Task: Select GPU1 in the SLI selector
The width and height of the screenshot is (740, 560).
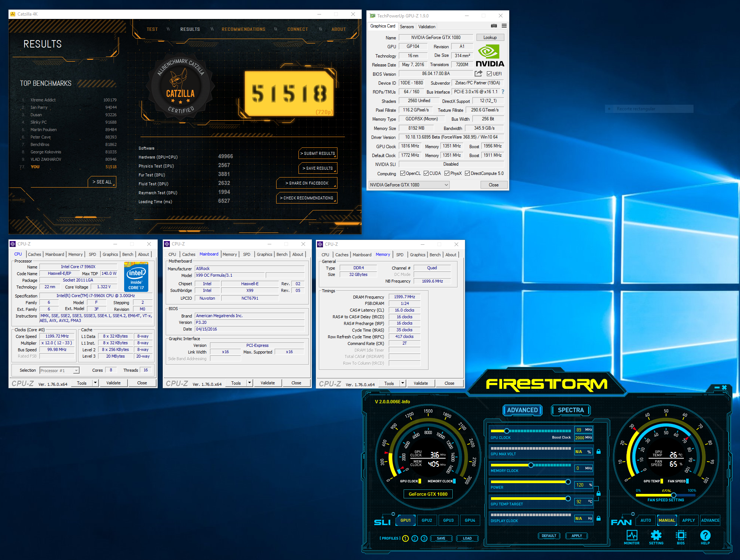Action: 405,520
